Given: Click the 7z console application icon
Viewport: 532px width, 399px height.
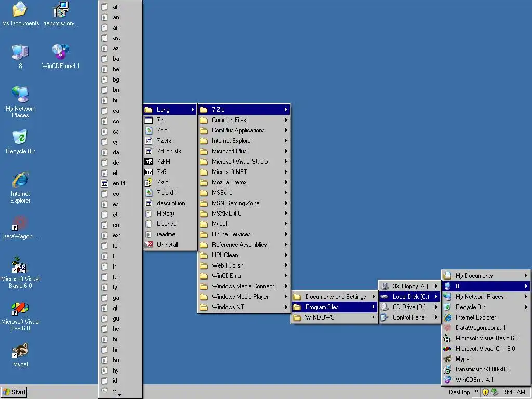Looking at the screenshot, I should pyautogui.click(x=149, y=120).
